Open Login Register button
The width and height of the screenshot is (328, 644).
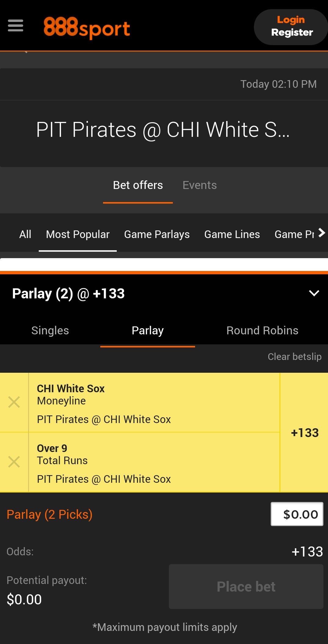[292, 27]
